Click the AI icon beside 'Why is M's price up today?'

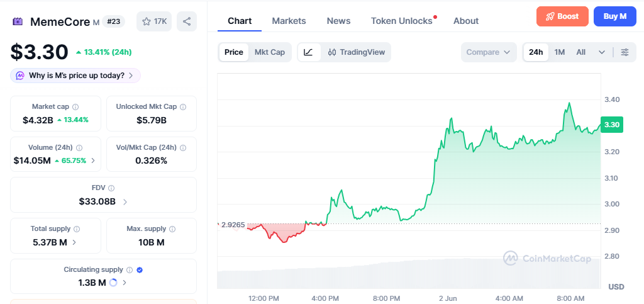click(x=20, y=76)
